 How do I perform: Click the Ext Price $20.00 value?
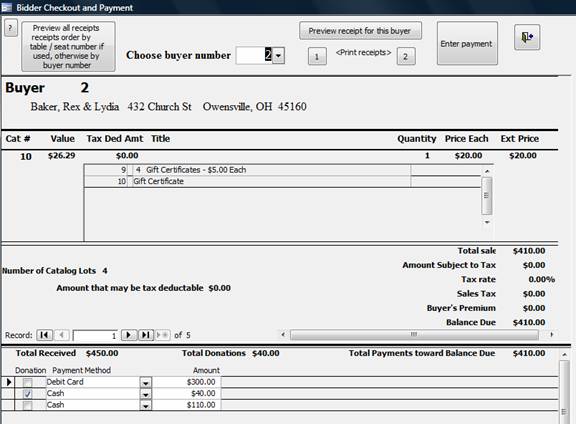coord(523,155)
